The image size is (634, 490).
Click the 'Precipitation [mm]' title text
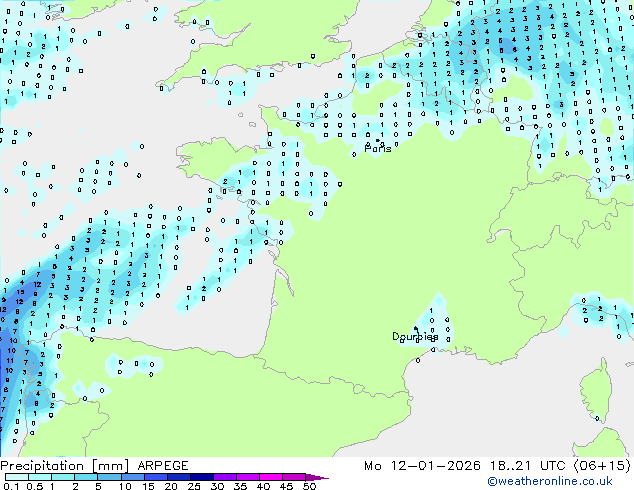[x=65, y=466]
